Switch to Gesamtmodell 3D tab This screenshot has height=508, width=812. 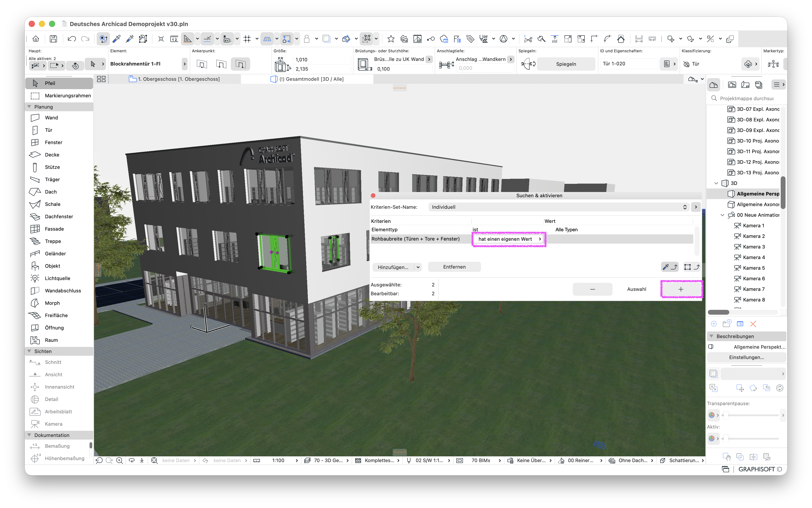(307, 79)
